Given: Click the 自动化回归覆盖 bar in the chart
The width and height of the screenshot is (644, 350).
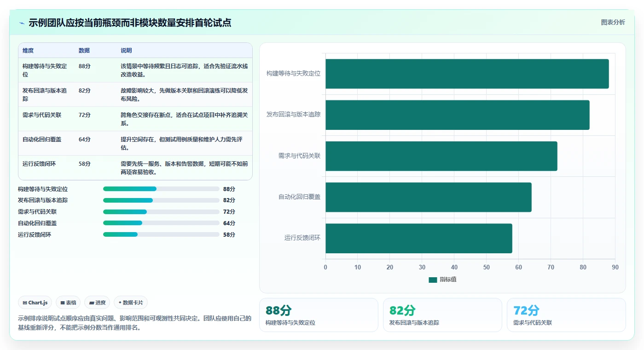Looking at the screenshot, I should pyautogui.click(x=429, y=197).
